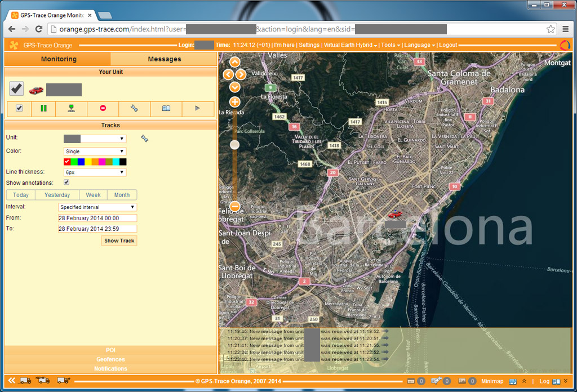Pick the green track color swatch
This screenshot has width=577, height=392.
point(74,162)
